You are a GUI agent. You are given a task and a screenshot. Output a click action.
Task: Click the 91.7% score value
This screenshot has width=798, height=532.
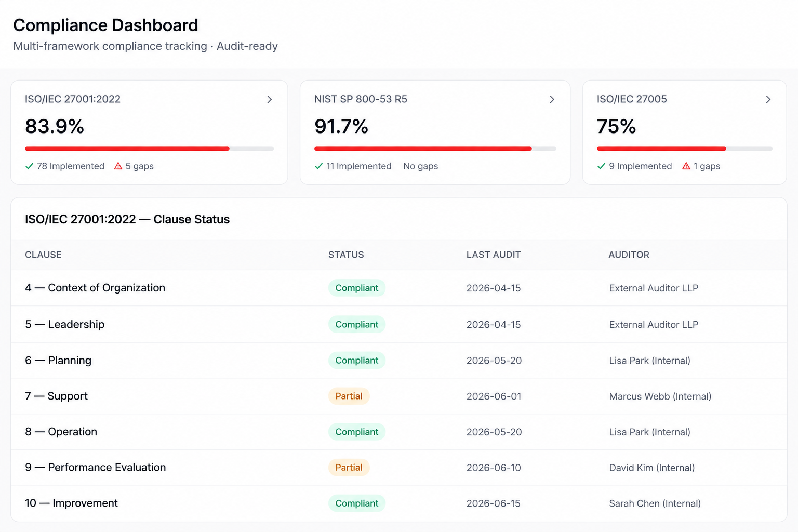(x=341, y=126)
